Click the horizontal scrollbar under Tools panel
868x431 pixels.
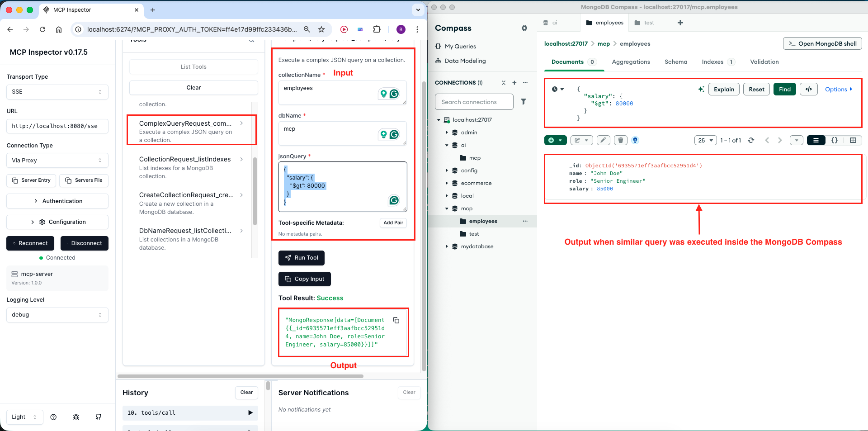coord(240,376)
